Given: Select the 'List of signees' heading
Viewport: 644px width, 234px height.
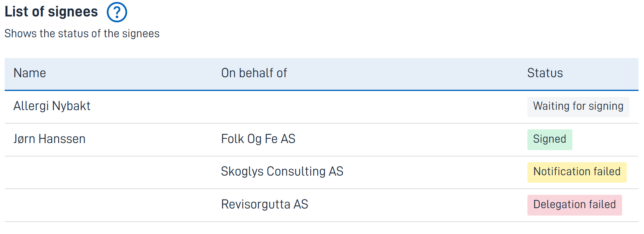Looking at the screenshot, I should tap(51, 12).
